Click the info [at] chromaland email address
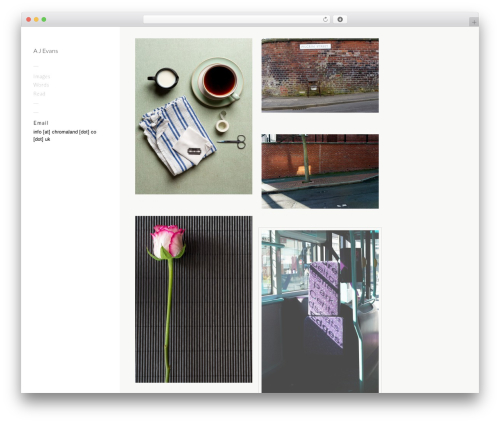Image resolution: width=500 pixels, height=423 pixels. pos(65,135)
